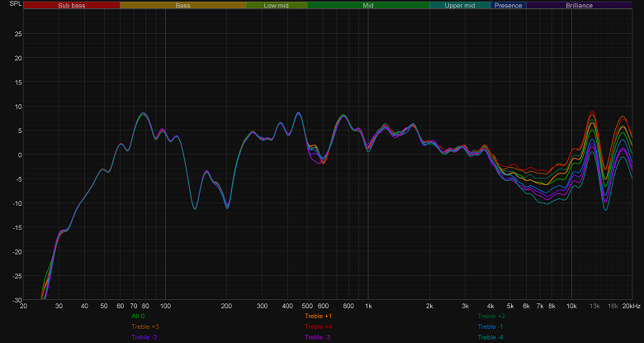Click the 4k label on the frequency axis
This screenshot has height=343, width=644.
[490, 306]
